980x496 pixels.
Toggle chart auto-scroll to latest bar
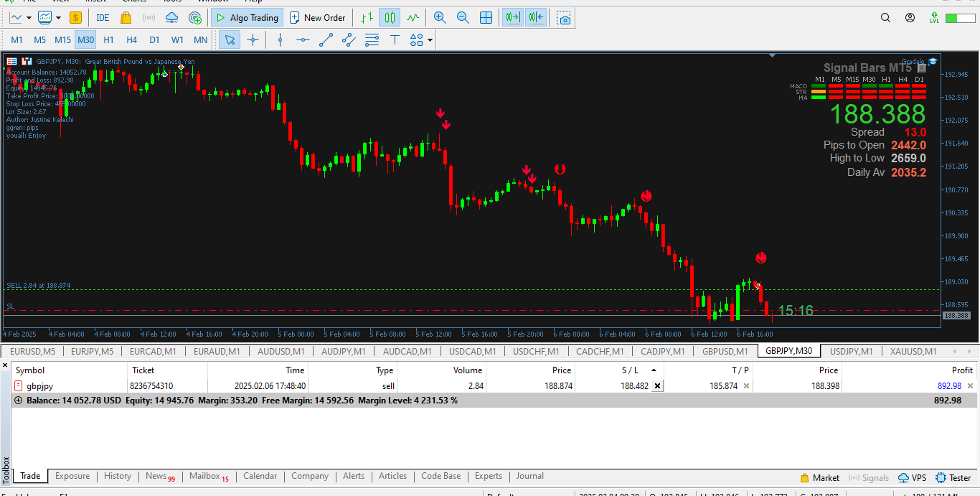click(512, 18)
